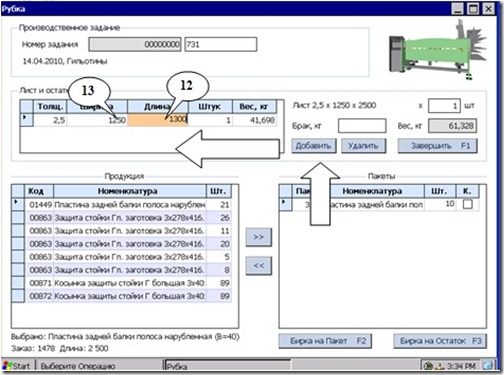Click Бирка на Остаток F3 button
This screenshot has height=375, width=504.
pos(440,341)
